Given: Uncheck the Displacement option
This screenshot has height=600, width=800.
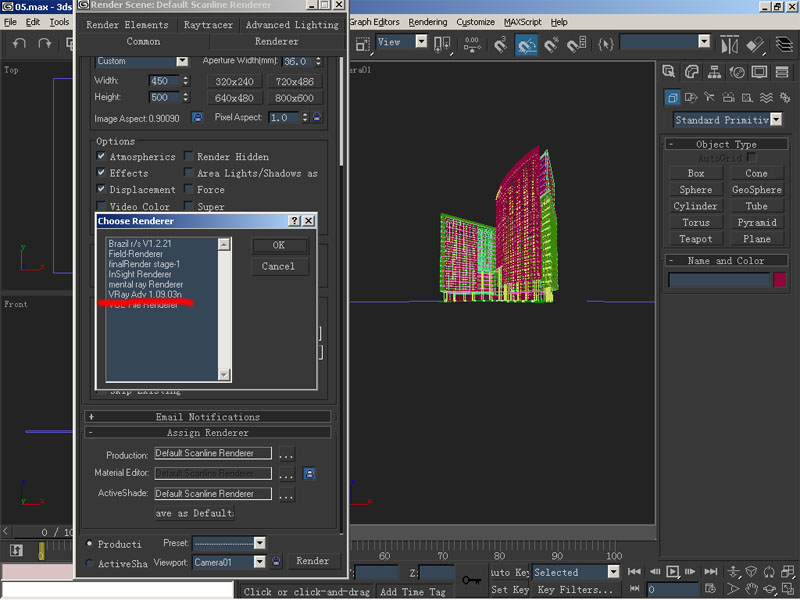Looking at the screenshot, I should (x=102, y=189).
